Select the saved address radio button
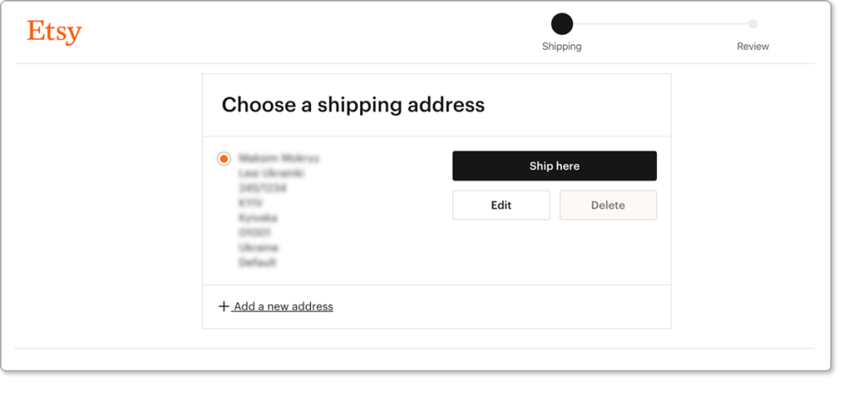Viewport: 868px width, 407px height. [224, 159]
